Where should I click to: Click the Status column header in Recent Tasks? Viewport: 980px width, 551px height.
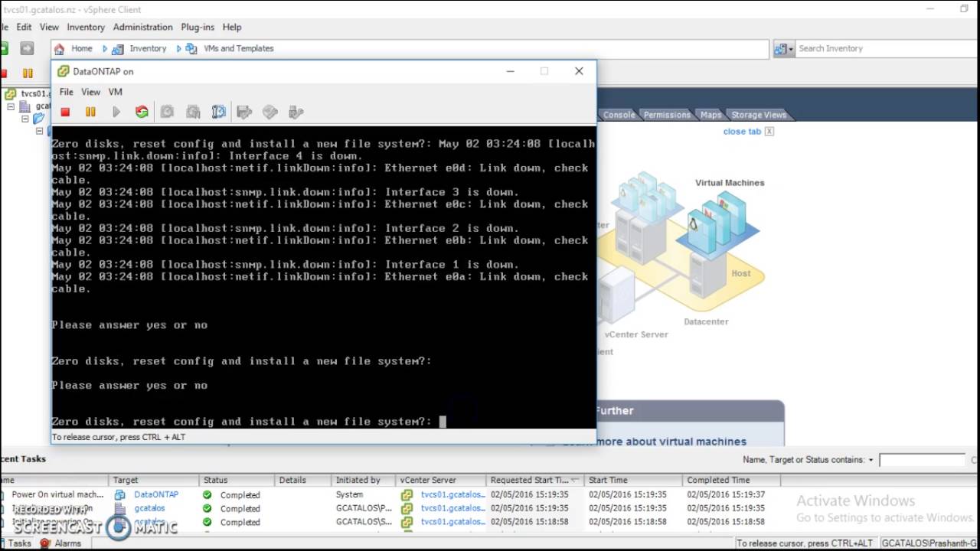(237, 481)
